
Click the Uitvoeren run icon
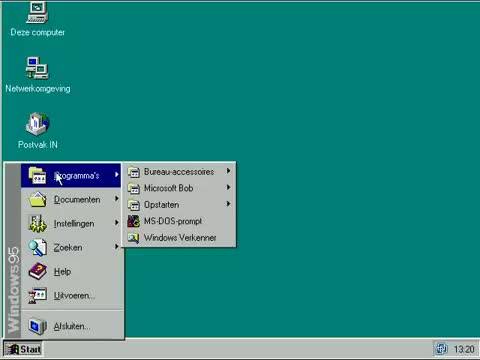[x=37, y=295]
